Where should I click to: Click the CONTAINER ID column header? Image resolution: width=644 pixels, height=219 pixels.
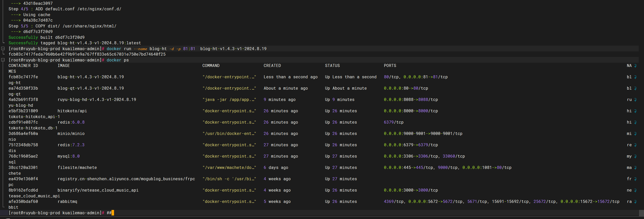point(23,66)
